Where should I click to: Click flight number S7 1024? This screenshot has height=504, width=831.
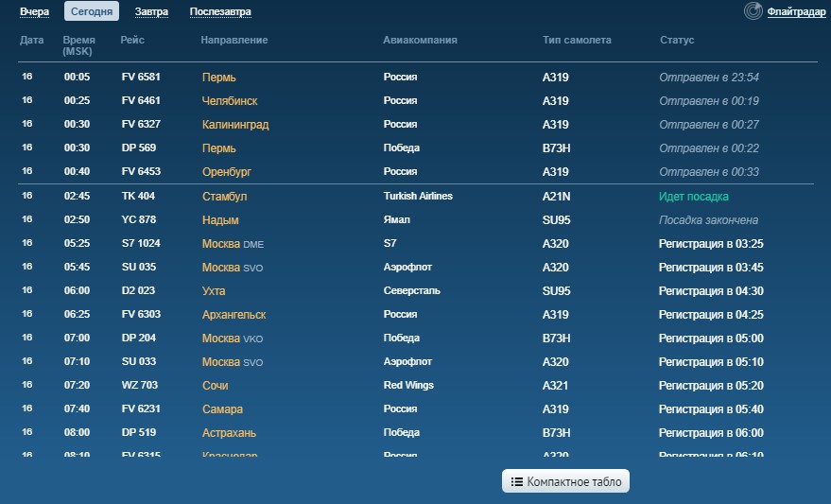click(x=141, y=243)
